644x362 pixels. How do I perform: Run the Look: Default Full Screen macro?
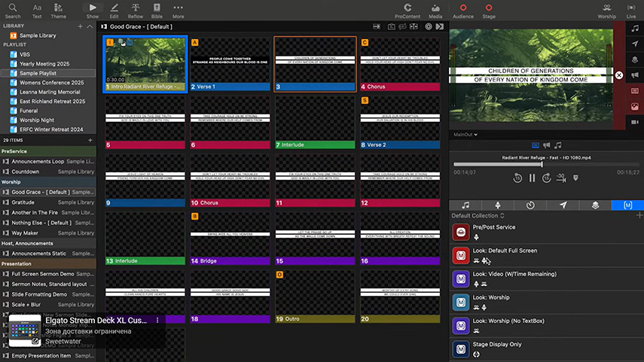point(461,255)
